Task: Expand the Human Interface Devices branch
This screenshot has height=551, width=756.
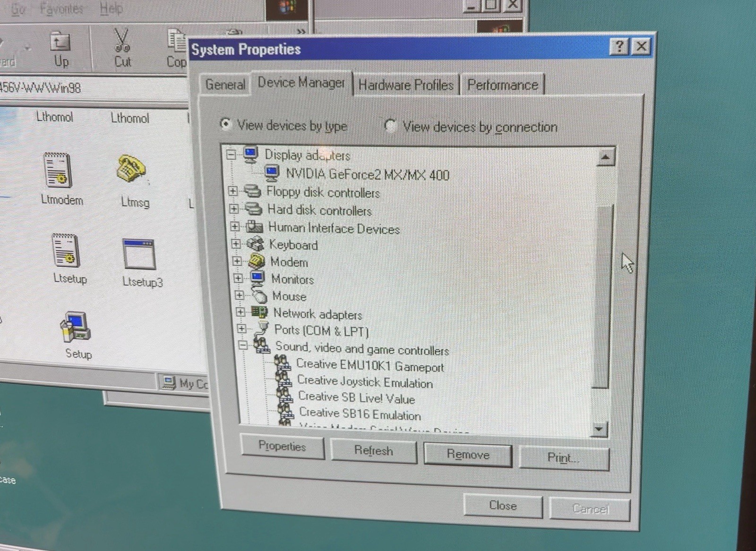Action: click(x=235, y=226)
